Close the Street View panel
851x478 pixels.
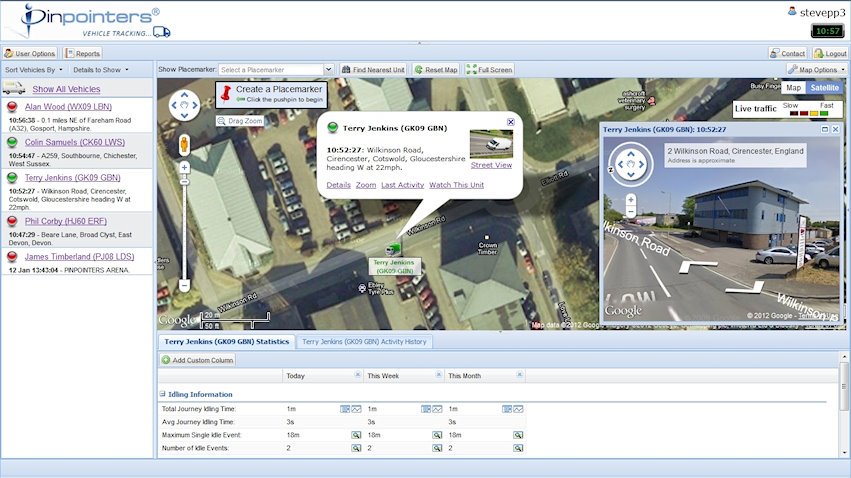(835, 129)
